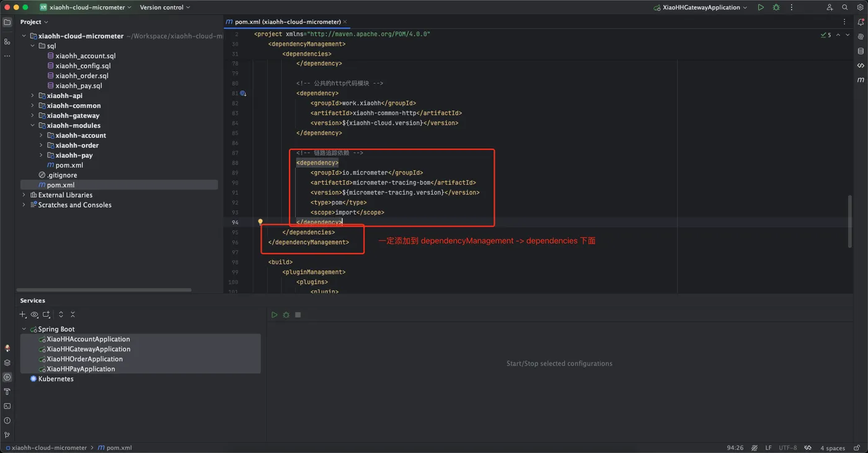Debug selected configurations in Services panel
Screen dimensions: 868x453
(286, 315)
